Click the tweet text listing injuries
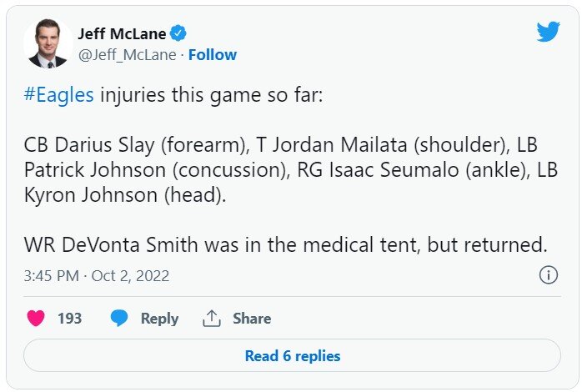The width and height of the screenshot is (582, 392). 281,168
